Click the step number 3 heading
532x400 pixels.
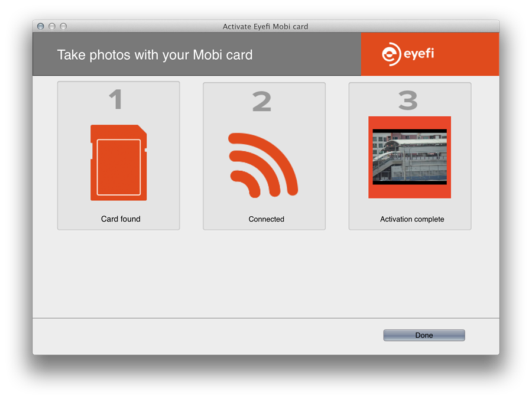point(408,100)
